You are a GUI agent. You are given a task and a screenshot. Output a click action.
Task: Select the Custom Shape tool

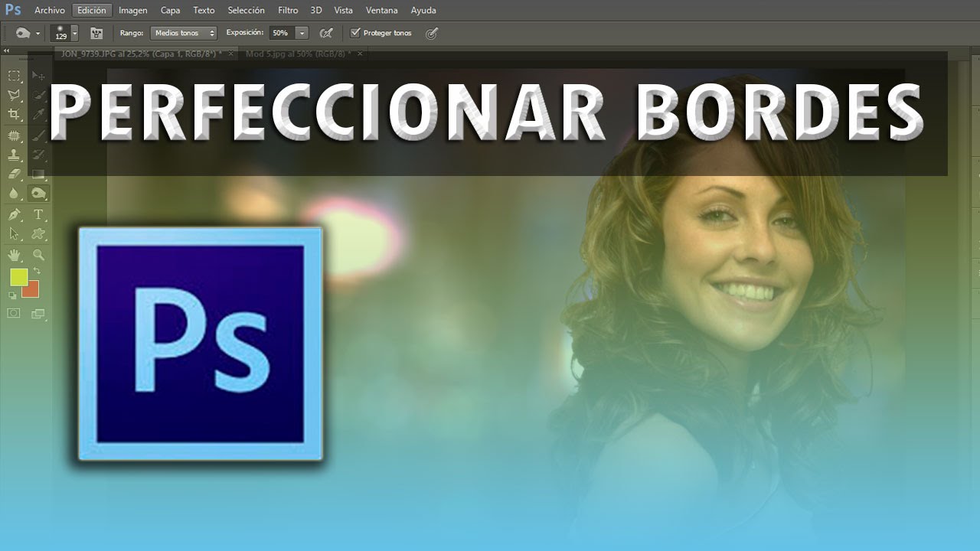38,234
